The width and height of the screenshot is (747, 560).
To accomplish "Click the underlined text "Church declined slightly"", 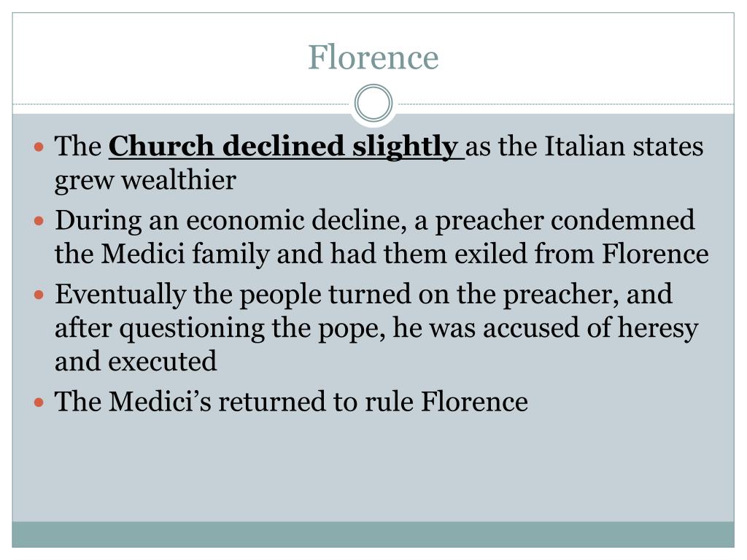I will (x=286, y=146).
